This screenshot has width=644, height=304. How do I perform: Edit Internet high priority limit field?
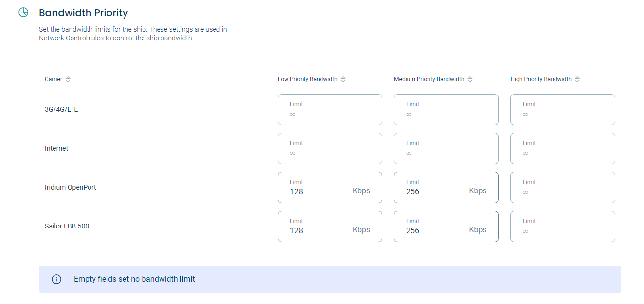click(563, 149)
